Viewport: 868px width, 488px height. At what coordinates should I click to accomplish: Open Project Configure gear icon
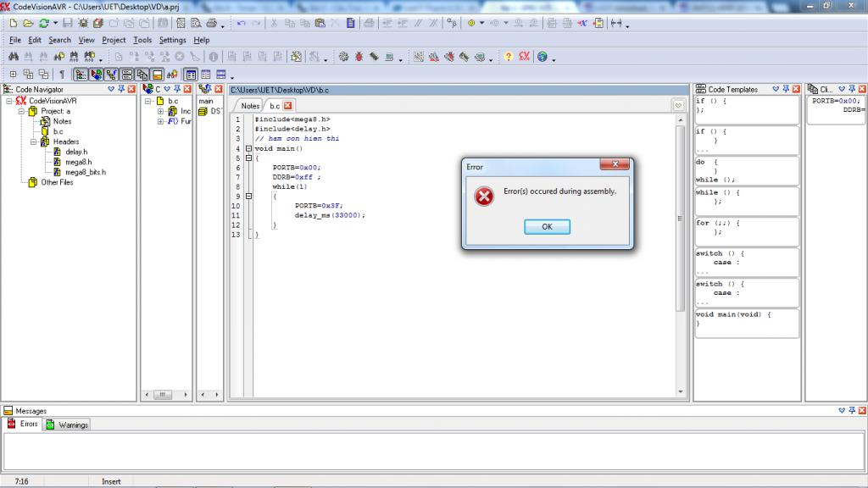(344, 57)
